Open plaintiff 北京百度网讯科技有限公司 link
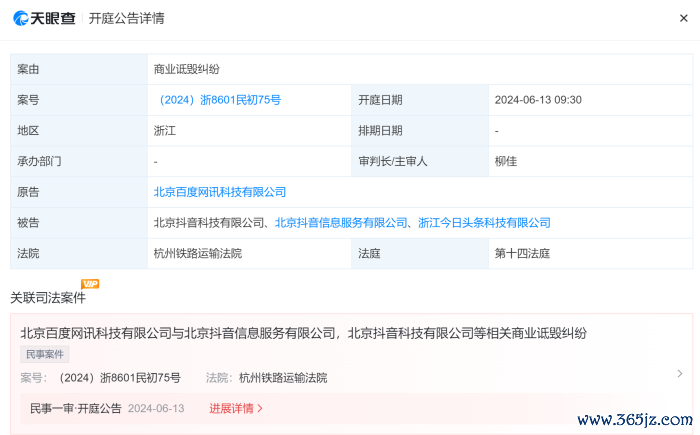Screen dimensions: 700x435 click(x=220, y=192)
